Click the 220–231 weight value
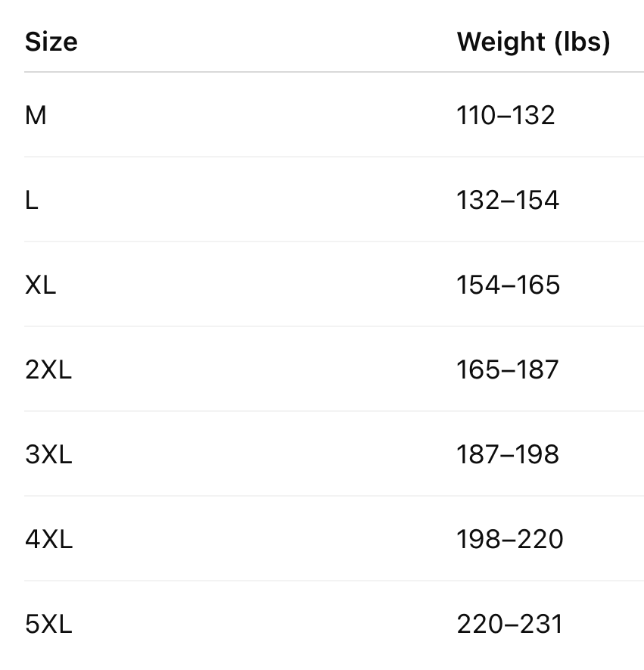644x670 pixels. pos(509,624)
